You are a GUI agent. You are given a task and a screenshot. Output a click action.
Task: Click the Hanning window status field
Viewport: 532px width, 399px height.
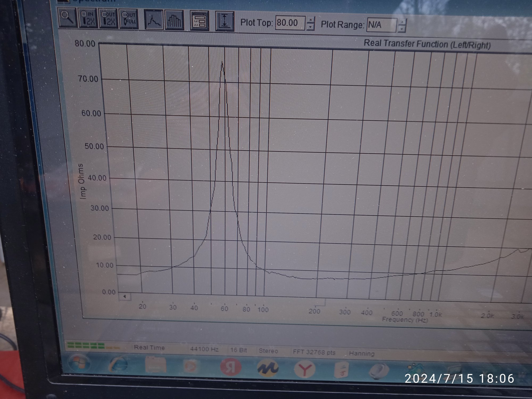[361, 354]
